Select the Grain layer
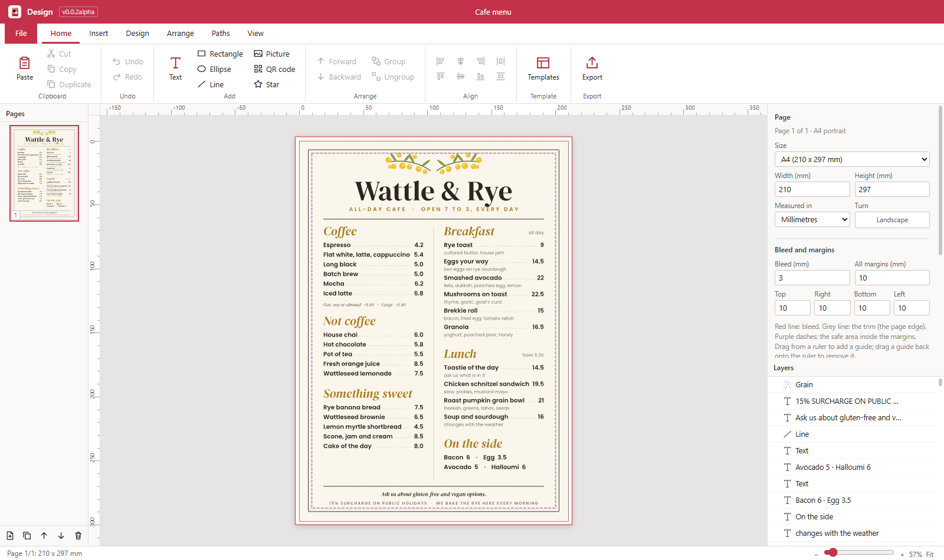This screenshot has height=560, width=944. tap(853, 385)
